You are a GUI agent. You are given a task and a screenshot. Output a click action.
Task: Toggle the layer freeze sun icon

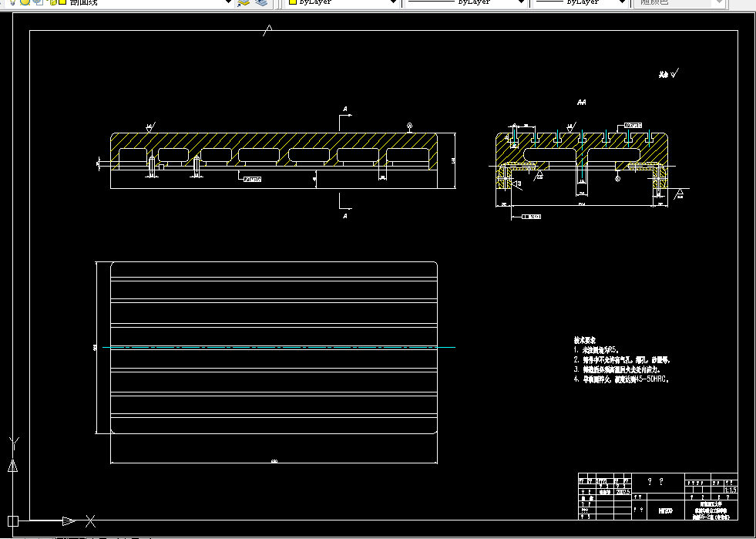pyautogui.click(x=25, y=2)
